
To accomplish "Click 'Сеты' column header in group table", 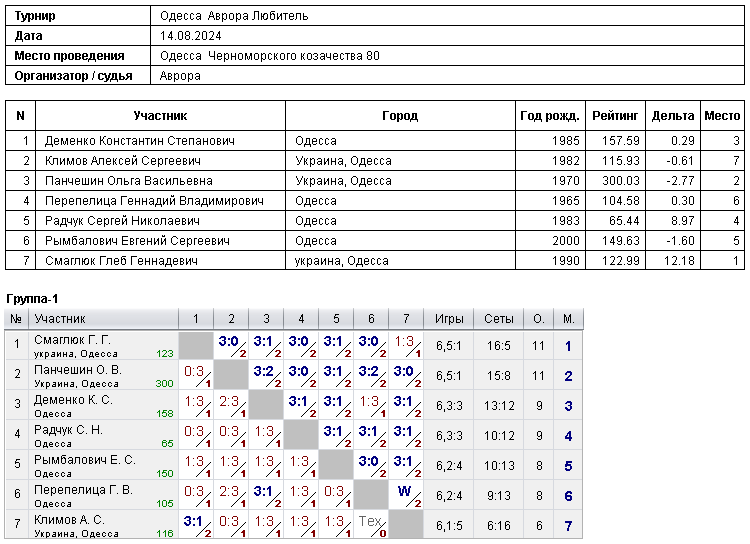I will 498,319.
